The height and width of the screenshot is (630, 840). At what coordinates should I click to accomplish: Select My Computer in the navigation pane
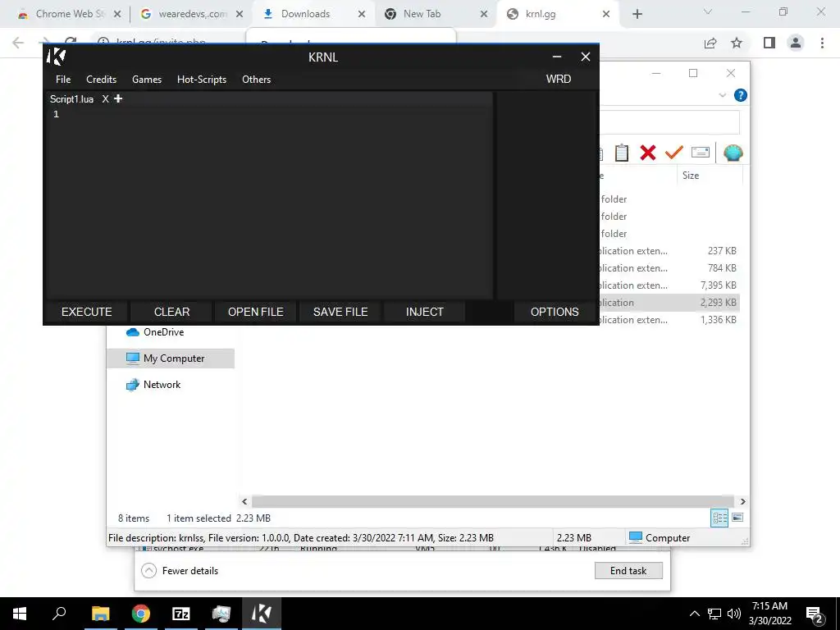(x=171, y=358)
